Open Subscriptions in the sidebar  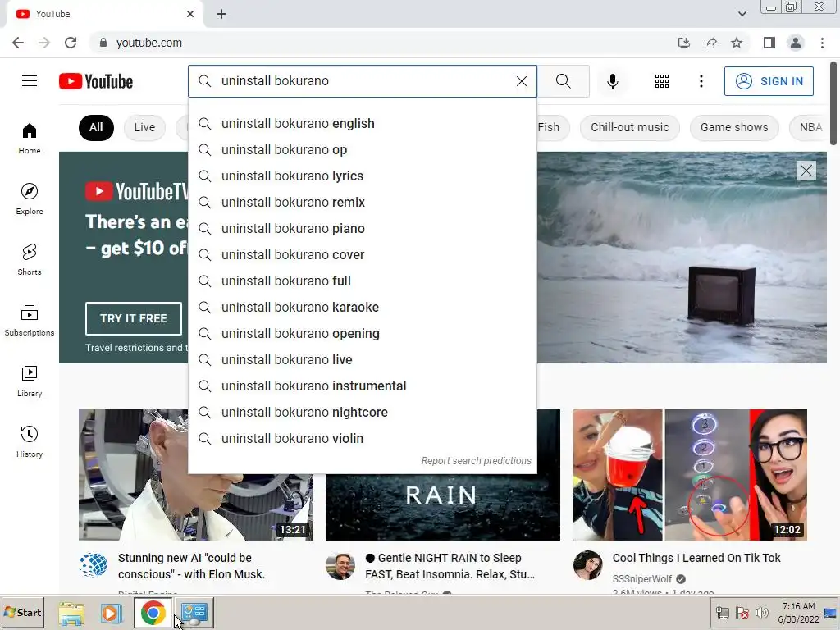[x=30, y=321]
